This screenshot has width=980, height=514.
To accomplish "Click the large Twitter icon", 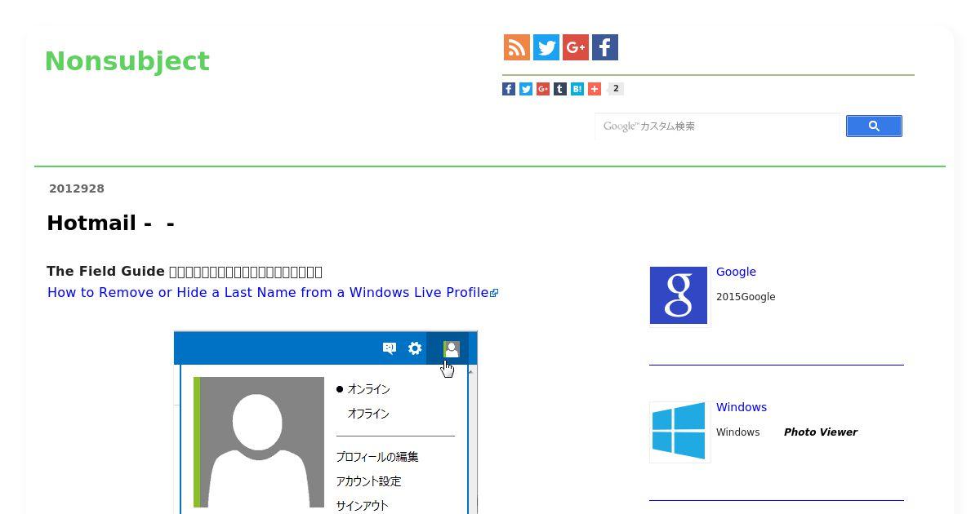I will pos(546,47).
